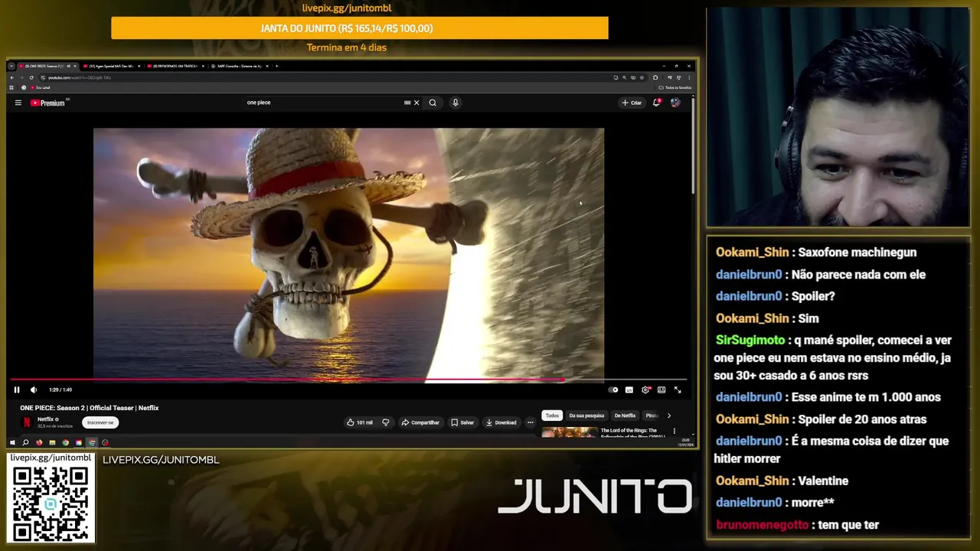Image resolution: width=980 pixels, height=551 pixels.
Task: Open the Windows Start menu
Action: coord(12,442)
